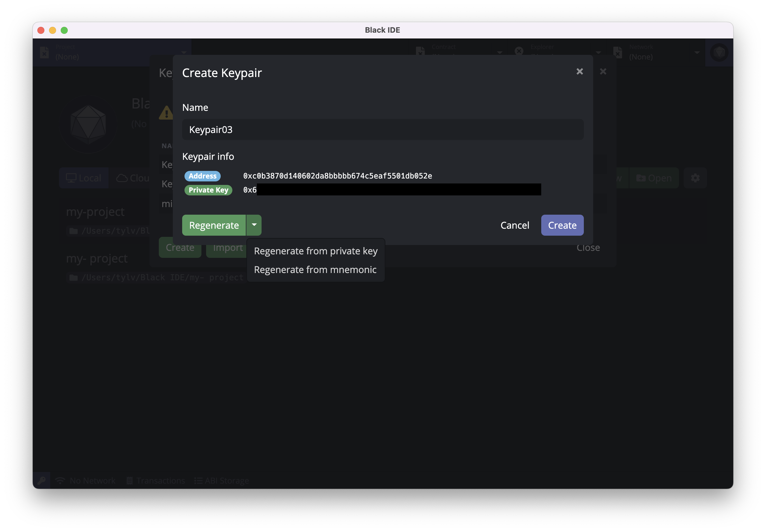Click the No Network wifi icon
The image size is (766, 532).
[60, 480]
